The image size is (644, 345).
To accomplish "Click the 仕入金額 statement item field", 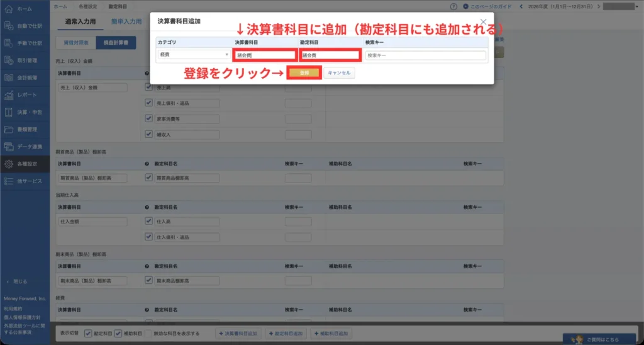I will point(93,222).
